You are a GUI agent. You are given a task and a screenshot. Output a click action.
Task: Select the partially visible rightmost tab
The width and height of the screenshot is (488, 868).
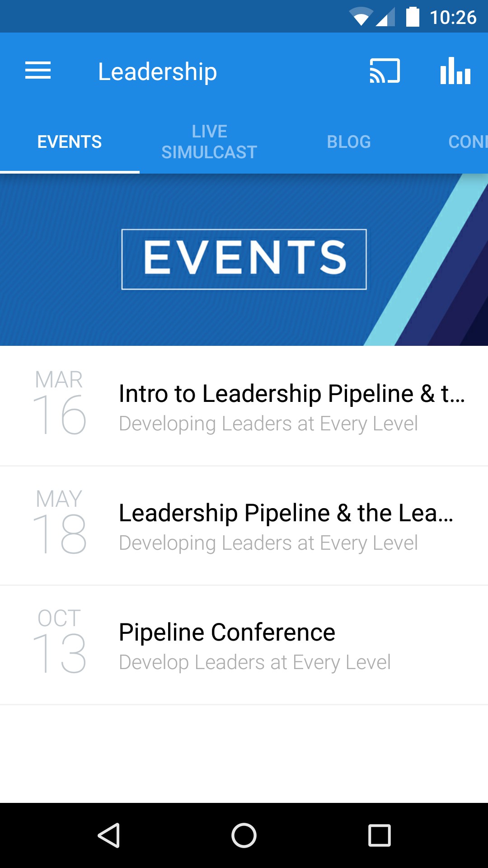pyautogui.click(x=468, y=142)
